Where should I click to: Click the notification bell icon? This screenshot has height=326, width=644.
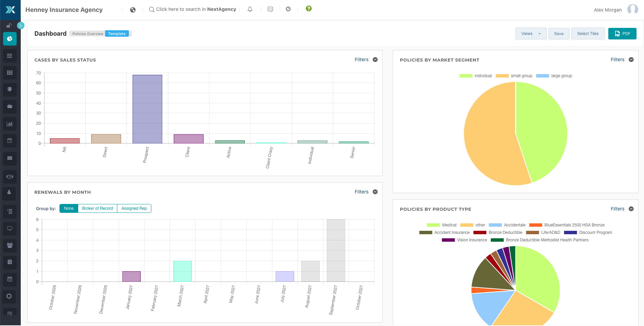tap(250, 9)
